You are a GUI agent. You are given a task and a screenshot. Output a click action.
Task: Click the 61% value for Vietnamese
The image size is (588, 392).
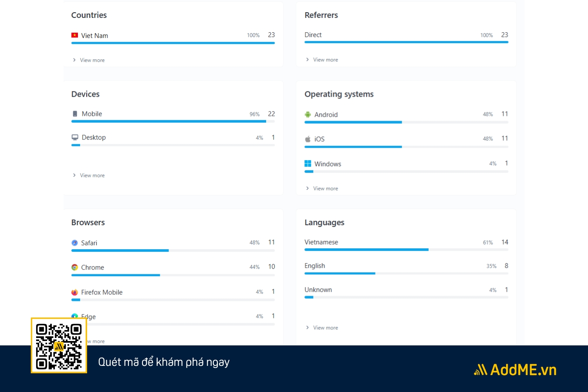tap(488, 243)
